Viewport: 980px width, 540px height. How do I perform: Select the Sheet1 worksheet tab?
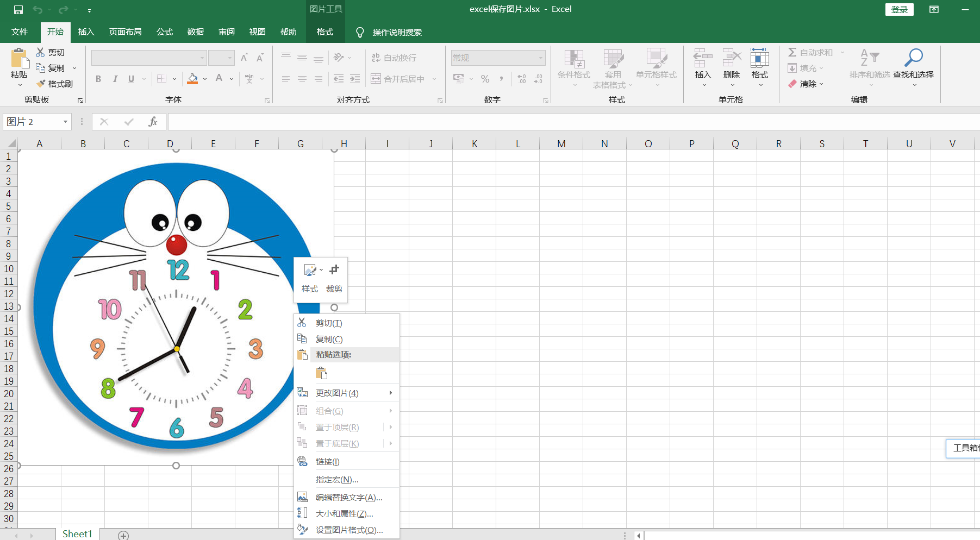click(77, 534)
